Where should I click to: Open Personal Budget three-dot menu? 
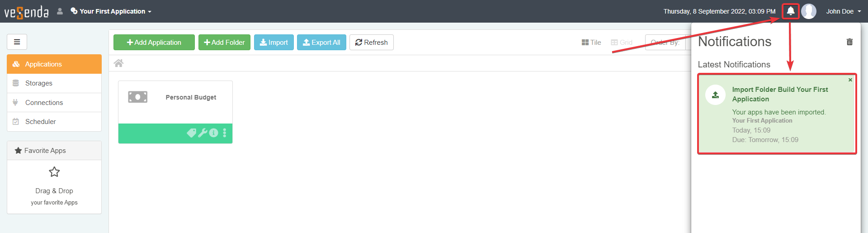point(225,133)
